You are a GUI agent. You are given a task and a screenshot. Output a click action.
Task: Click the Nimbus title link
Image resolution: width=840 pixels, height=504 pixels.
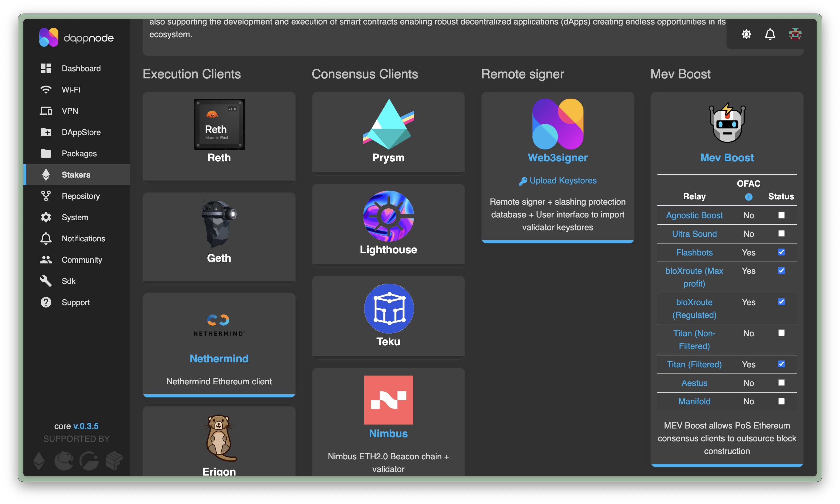(x=388, y=434)
